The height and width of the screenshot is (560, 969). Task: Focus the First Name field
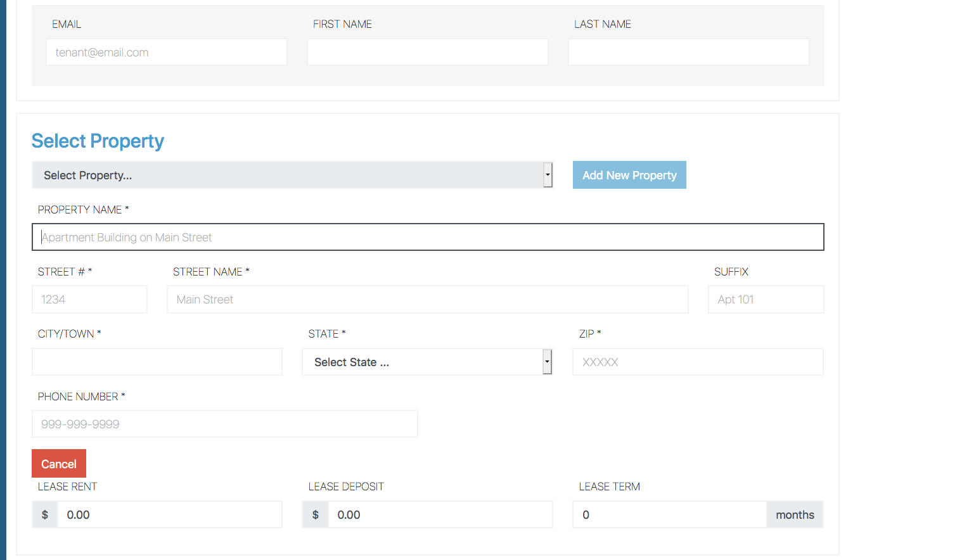[x=428, y=52]
